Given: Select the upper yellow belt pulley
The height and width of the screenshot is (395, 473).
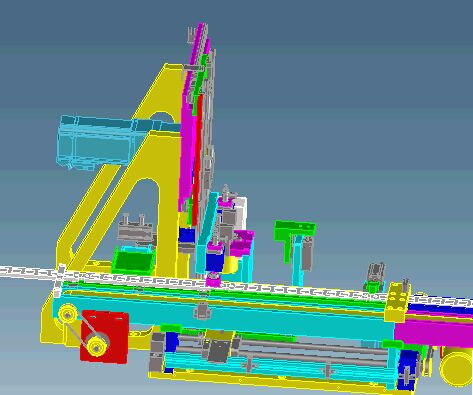Looking at the screenshot, I should tap(68, 314).
